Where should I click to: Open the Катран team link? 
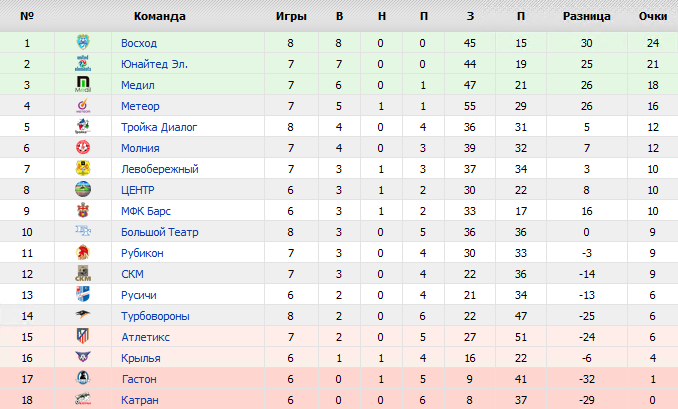click(138, 400)
